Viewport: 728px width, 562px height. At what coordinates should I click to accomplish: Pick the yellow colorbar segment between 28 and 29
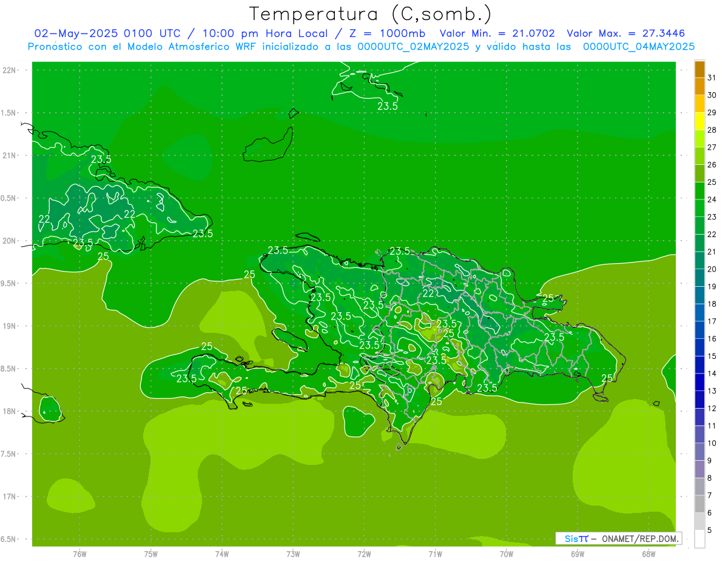coord(699,121)
